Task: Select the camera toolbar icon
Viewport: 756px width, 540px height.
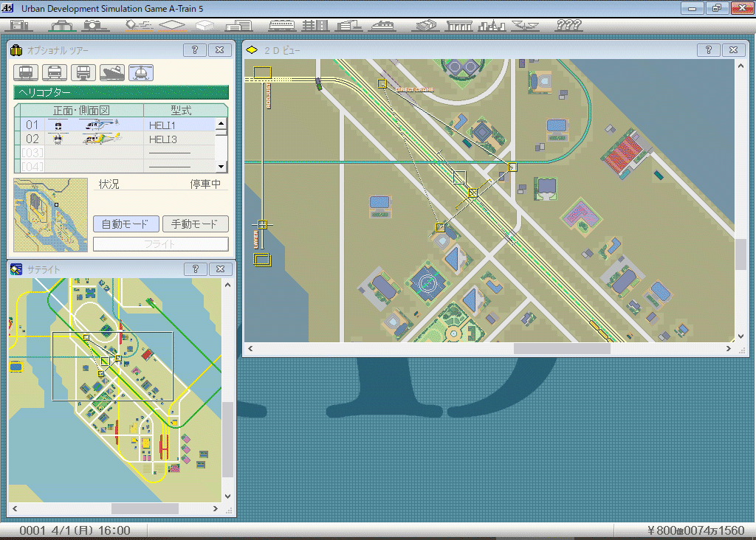Action: pyautogui.click(x=94, y=26)
